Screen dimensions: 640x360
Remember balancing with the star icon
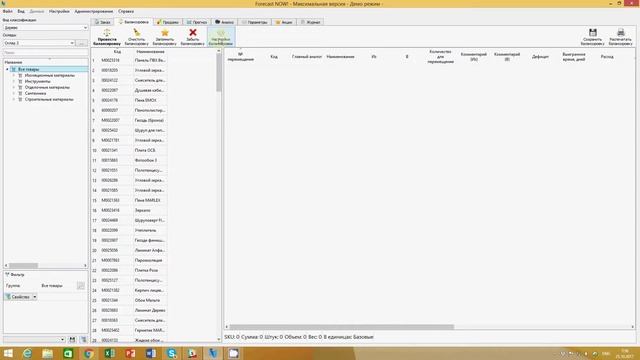click(x=164, y=37)
